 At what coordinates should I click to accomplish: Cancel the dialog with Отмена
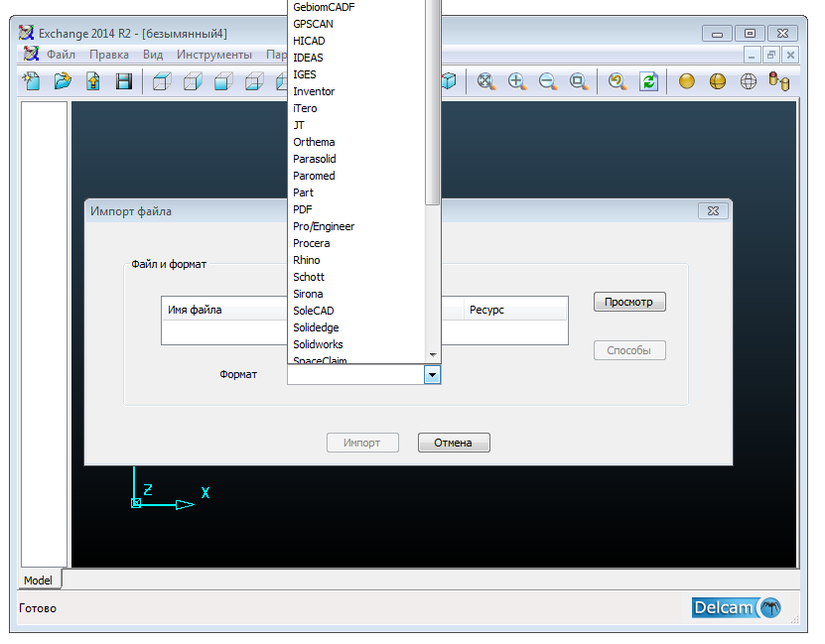(x=454, y=443)
